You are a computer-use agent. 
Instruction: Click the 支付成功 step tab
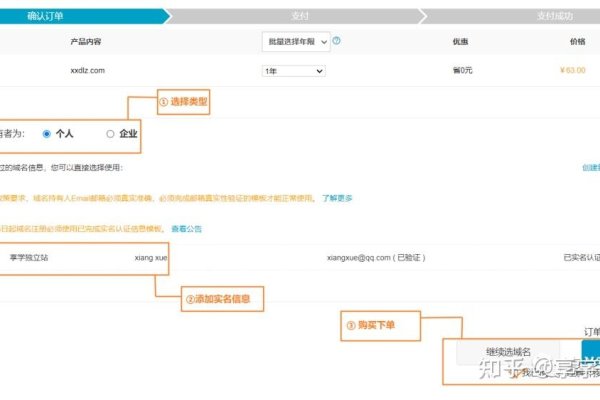pyautogui.click(x=511, y=16)
